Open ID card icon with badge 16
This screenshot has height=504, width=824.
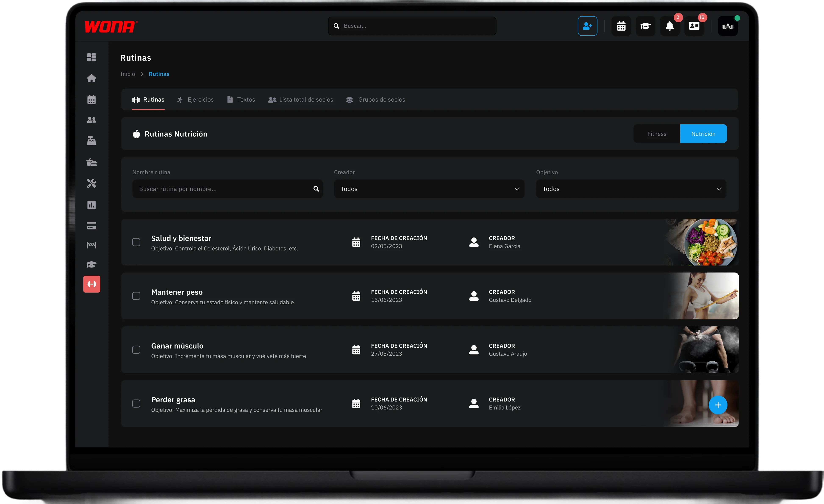pyautogui.click(x=694, y=26)
